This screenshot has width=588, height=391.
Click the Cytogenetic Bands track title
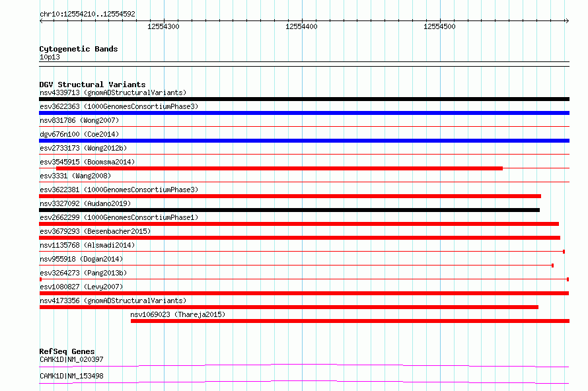click(79, 49)
